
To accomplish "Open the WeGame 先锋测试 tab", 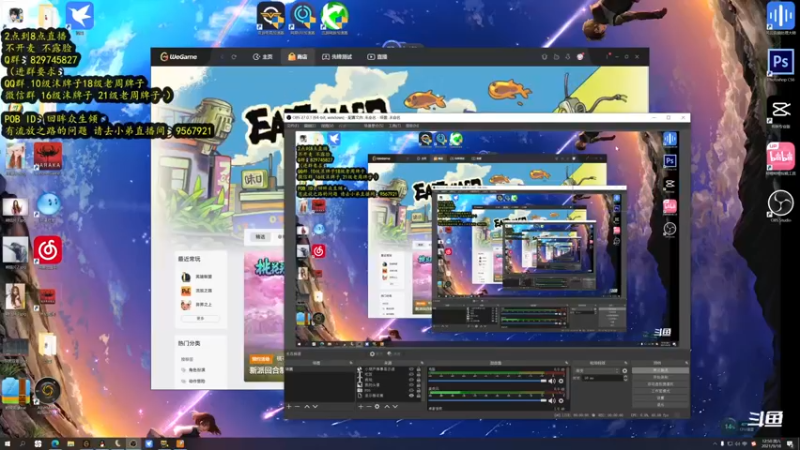I will (337, 57).
